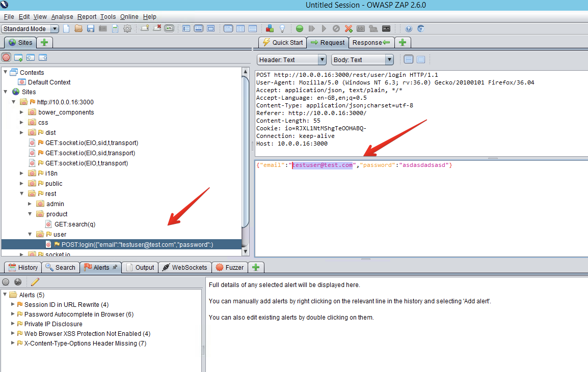Toggle request and response tabs side by side
The width and height of the screenshot is (588, 372).
point(228,28)
